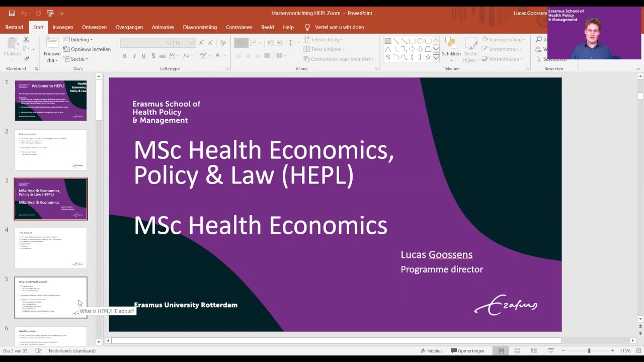Open the Tekst uitlijnen dropdown
644x362 pixels.
(324, 49)
